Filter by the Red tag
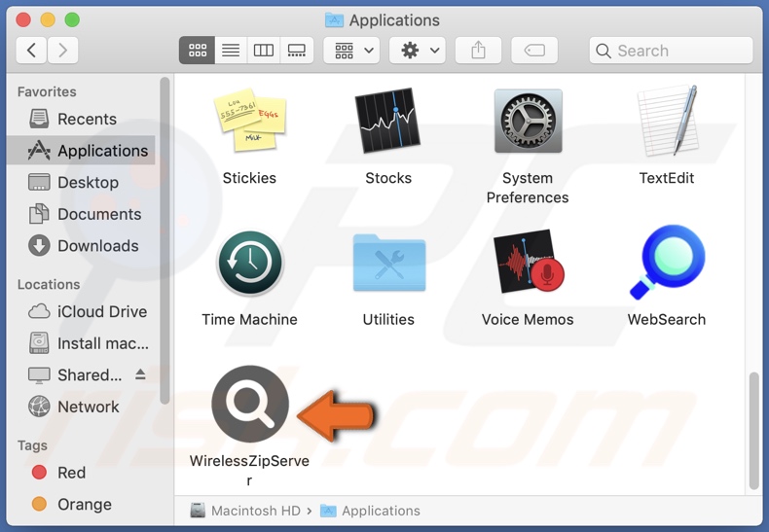Screen dimensions: 769x532 [x=83, y=473]
